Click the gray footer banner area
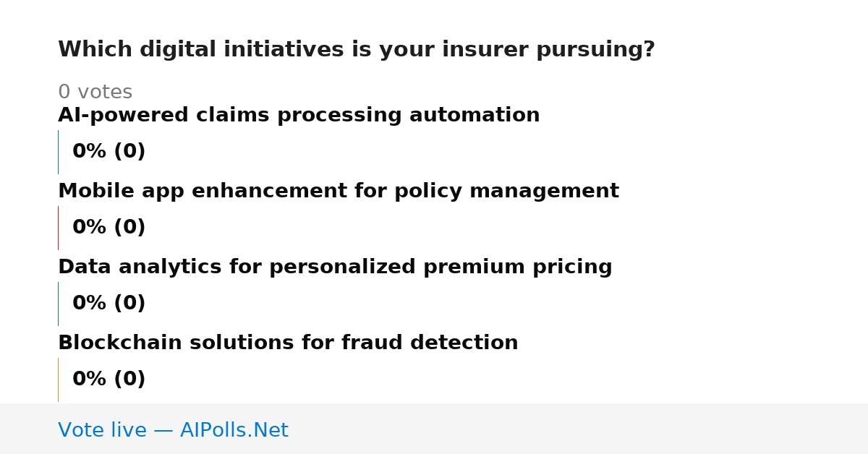The width and height of the screenshot is (868, 454). [x=434, y=429]
